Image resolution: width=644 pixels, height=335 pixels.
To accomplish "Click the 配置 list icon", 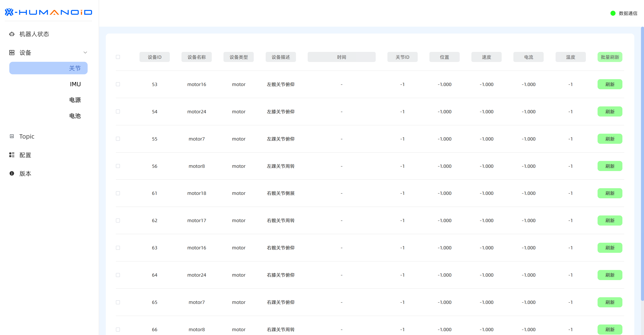I will coord(12,155).
